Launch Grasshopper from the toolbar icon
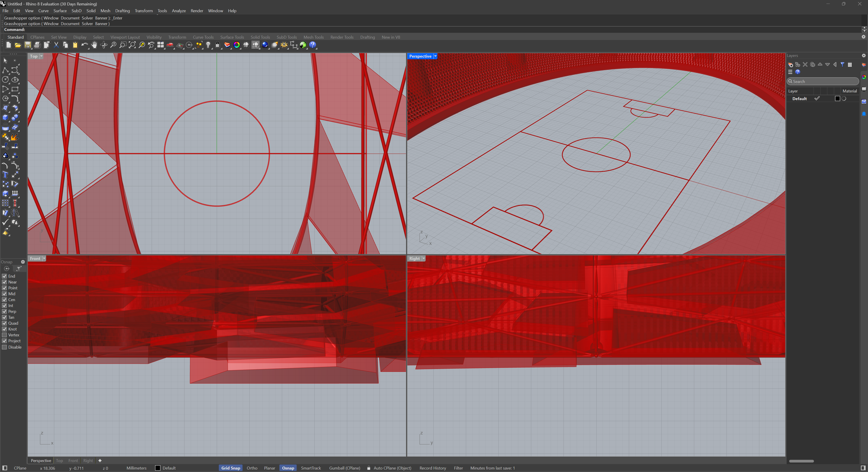The height and width of the screenshot is (472, 868). coord(303,45)
